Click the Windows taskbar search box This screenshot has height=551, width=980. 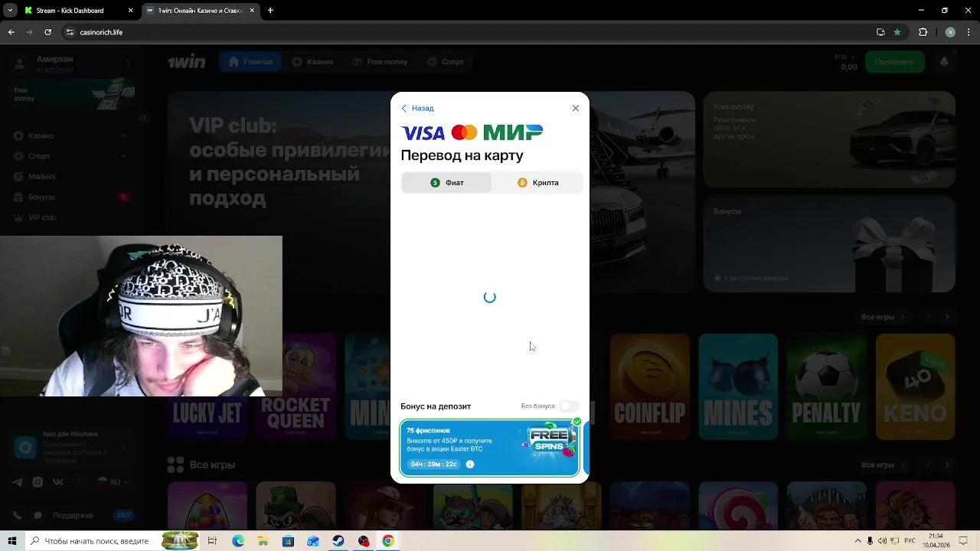click(92, 541)
